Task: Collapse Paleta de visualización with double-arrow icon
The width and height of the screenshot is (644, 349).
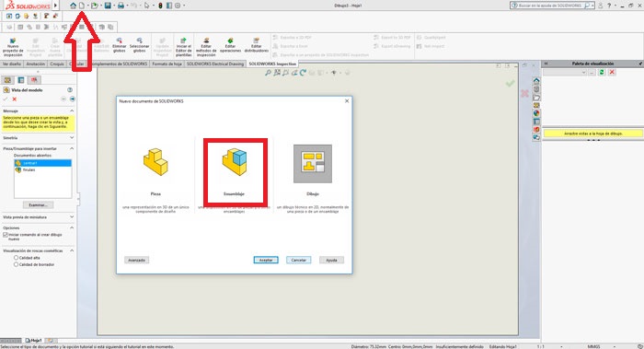Action: click(x=546, y=64)
